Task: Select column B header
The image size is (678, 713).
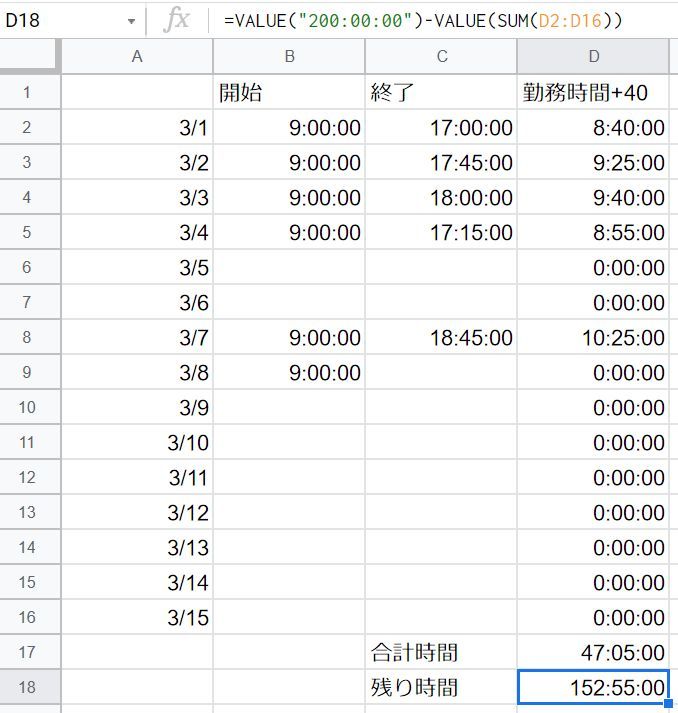Action: pos(289,57)
